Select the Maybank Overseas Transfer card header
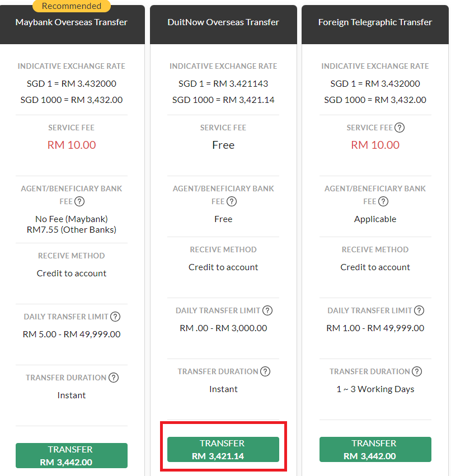The image size is (451, 476). coord(72,22)
